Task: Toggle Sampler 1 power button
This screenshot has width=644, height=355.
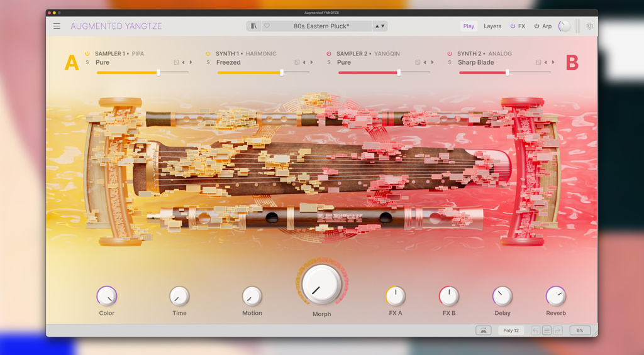Action: [x=87, y=54]
